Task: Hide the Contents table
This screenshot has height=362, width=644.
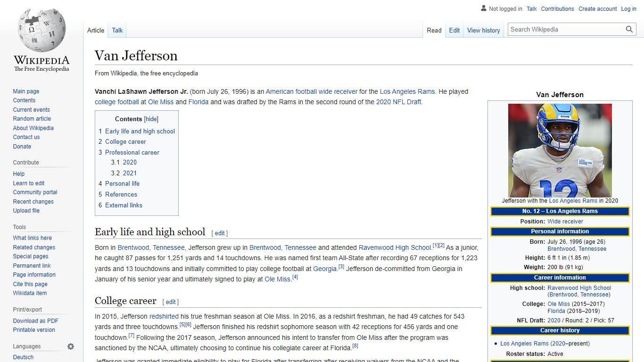Action: (151, 119)
